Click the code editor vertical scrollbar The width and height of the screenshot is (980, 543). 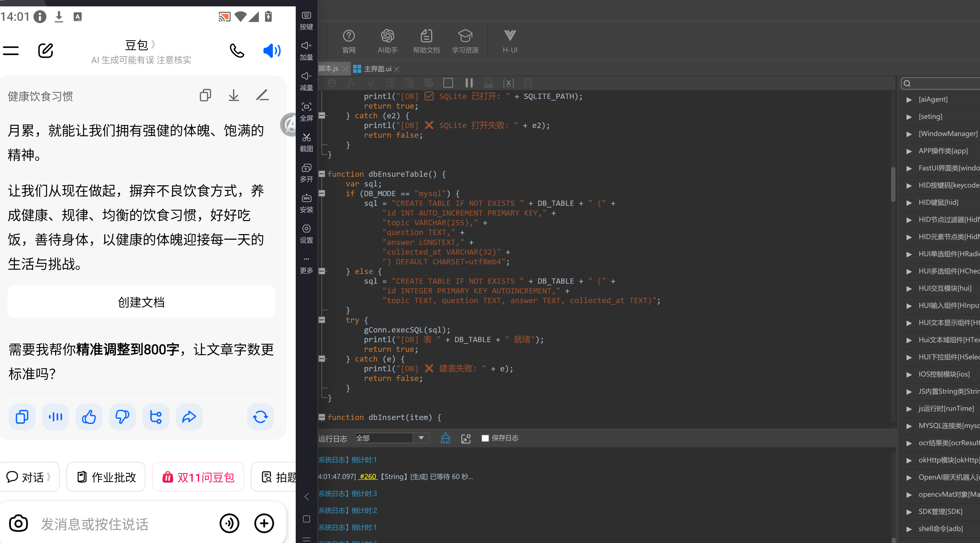893,185
